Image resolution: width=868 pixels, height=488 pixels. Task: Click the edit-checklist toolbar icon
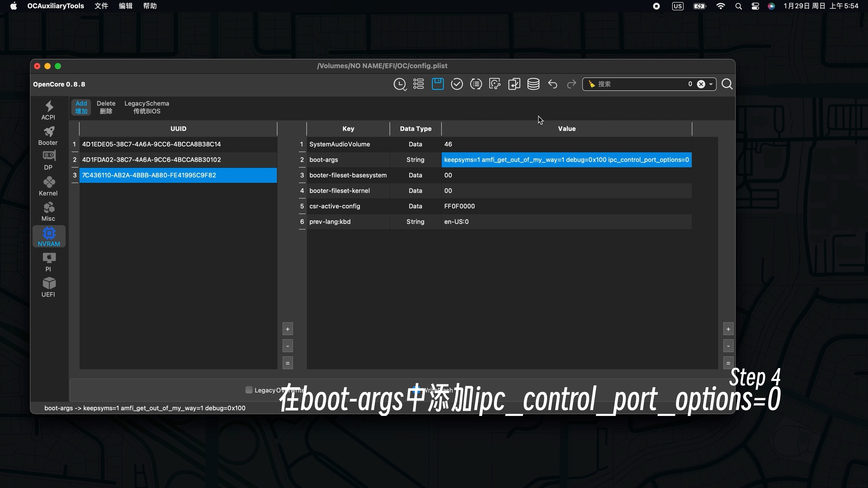click(x=495, y=84)
